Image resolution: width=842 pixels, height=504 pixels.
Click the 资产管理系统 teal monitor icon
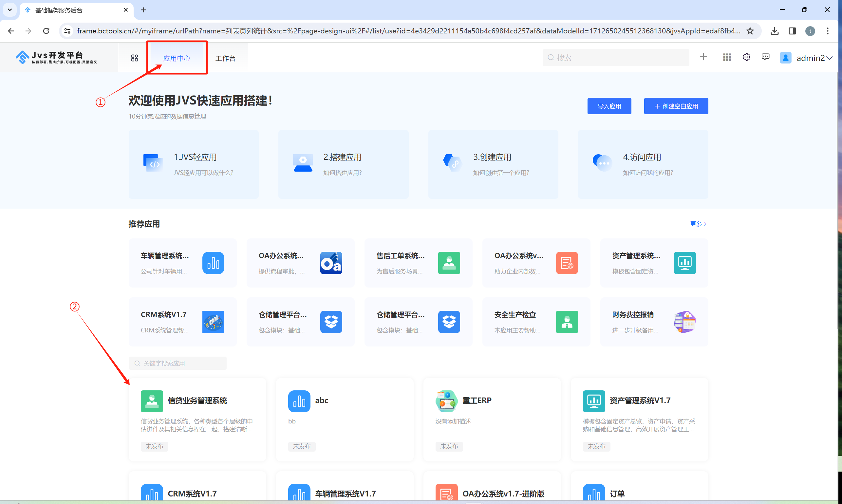pos(685,263)
